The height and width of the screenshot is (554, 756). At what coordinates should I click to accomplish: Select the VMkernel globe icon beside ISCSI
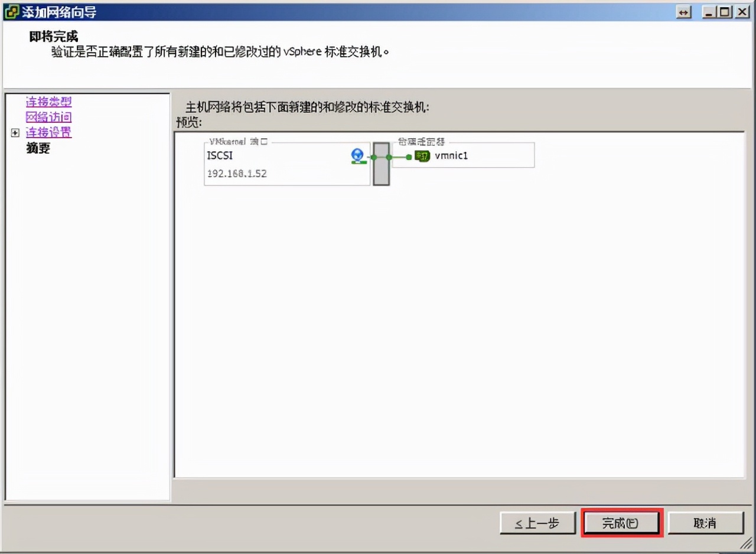[x=357, y=155]
